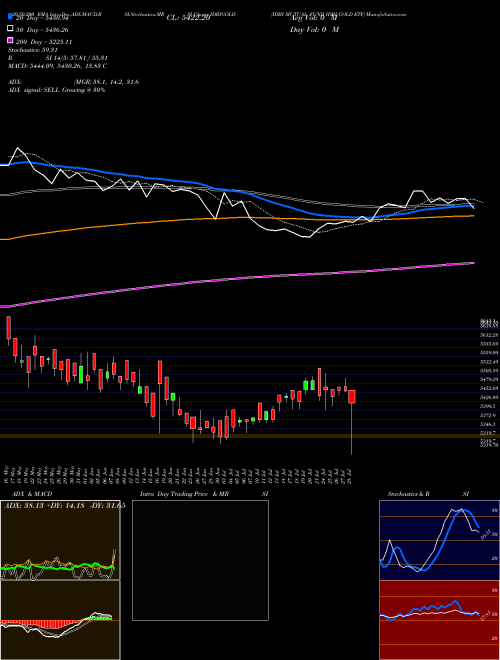Click the 5612.28 price axis label
This screenshot has height=660, width=500.
(x=489, y=335)
